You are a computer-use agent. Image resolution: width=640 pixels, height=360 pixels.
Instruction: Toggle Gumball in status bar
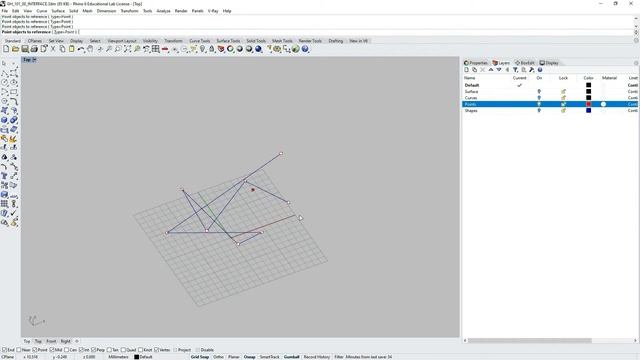point(291,357)
